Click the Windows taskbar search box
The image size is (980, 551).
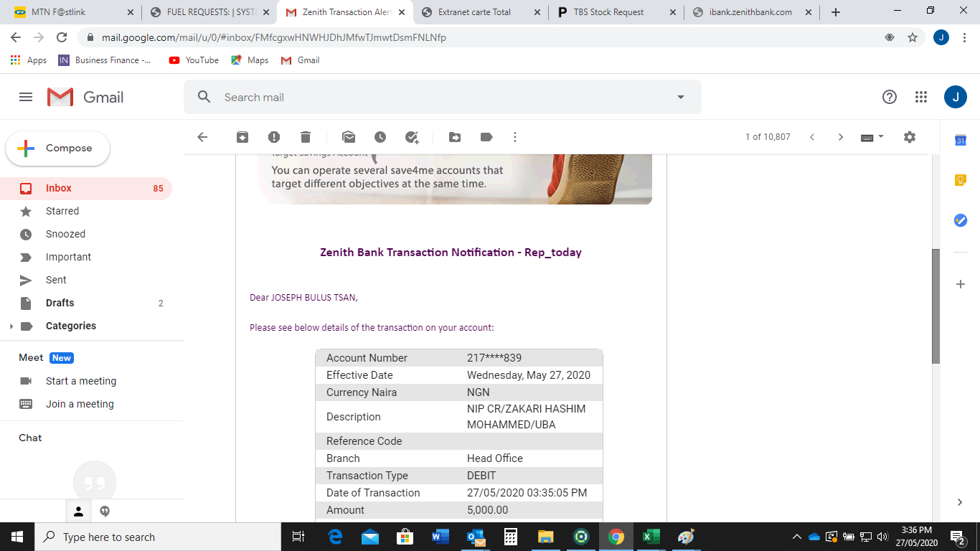pos(158,537)
